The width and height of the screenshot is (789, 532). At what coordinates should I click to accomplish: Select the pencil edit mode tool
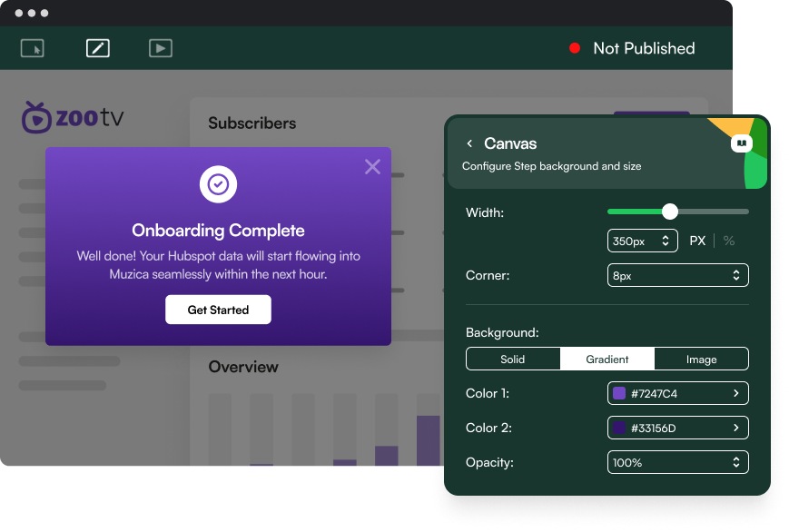tap(97, 48)
